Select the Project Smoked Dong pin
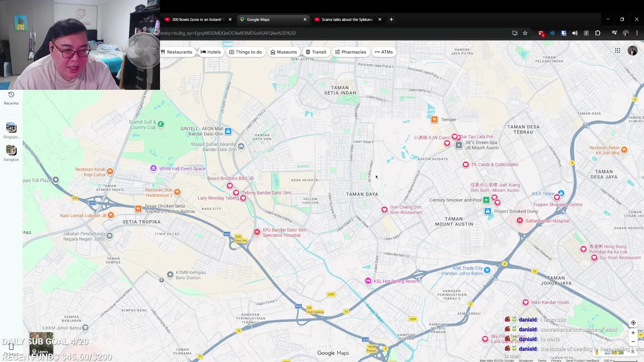This screenshot has height=362, width=644. pyautogui.click(x=487, y=211)
